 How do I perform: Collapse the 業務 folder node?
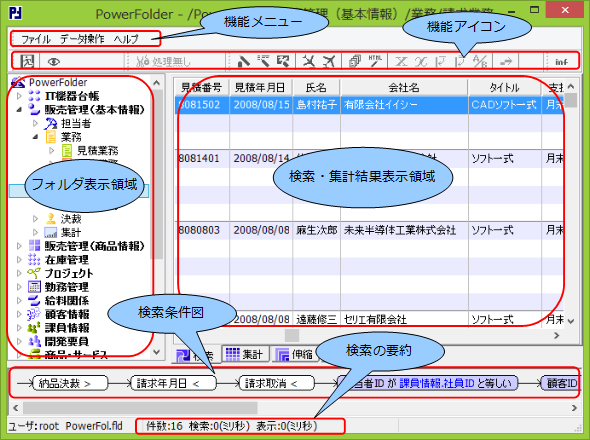(35, 137)
